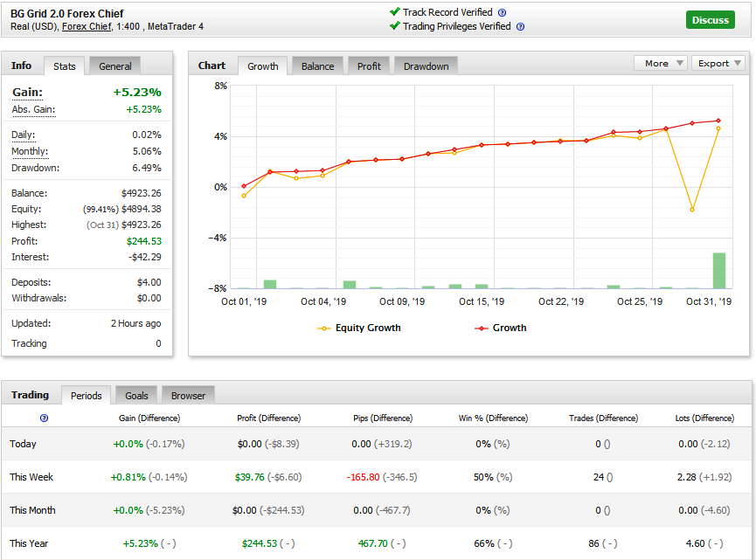Toggle Equity Growth series in legend
Image resolution: width=756 pixels, height=560 pixels.
tap(358, 328)
